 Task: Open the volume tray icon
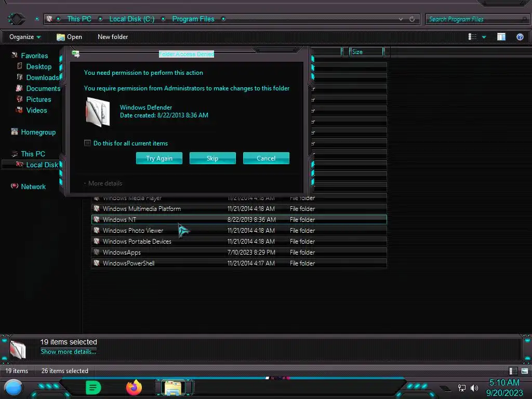pyautogui.click(x=474, y=388)
